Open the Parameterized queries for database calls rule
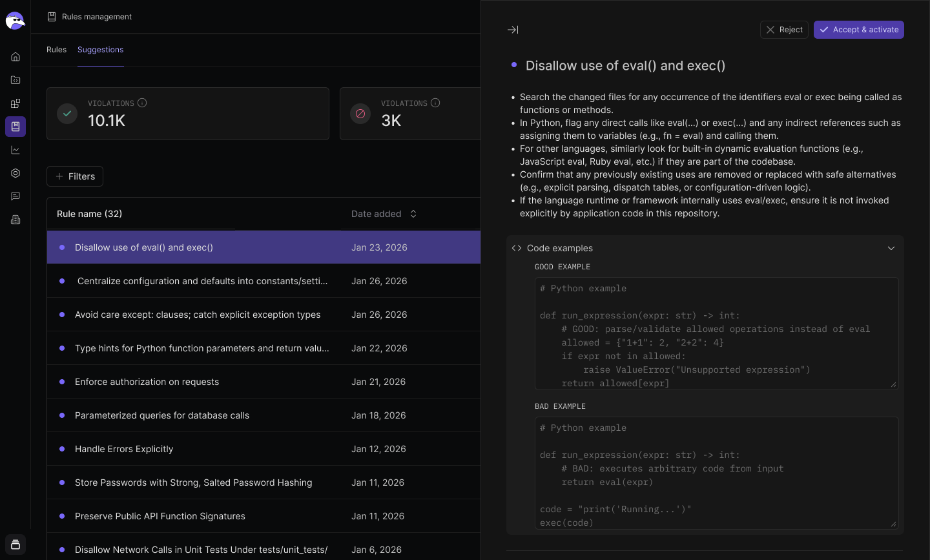 pyautogui.click(x=161, y=415)
